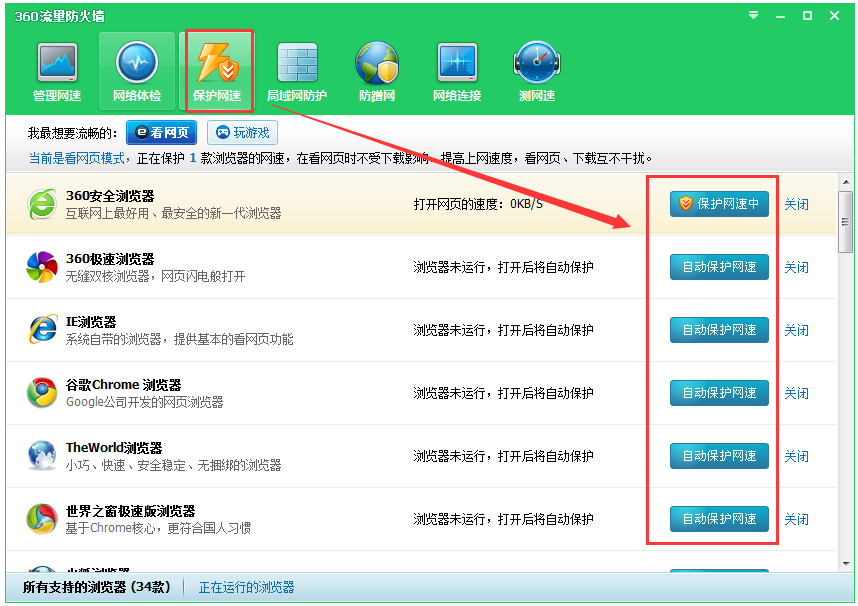Click the IE浏览器 name text
Screen dimensions: 858x606
click(91, 322)
